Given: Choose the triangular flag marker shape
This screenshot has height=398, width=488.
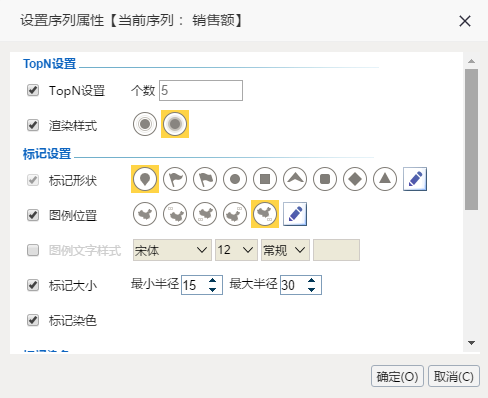Looking at the screenshot, I should coord(175,179).
